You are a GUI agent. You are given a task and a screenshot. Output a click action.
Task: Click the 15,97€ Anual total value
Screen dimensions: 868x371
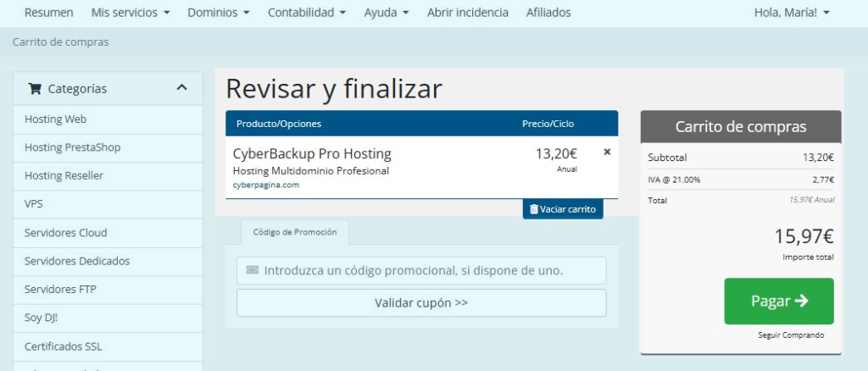811,200
